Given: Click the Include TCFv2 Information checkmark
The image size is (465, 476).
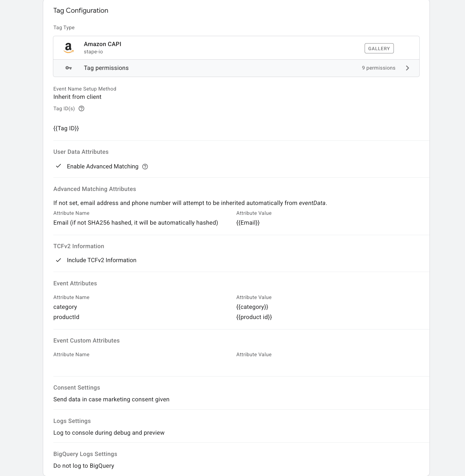Looking at the screenshot, I should (58, 260).
